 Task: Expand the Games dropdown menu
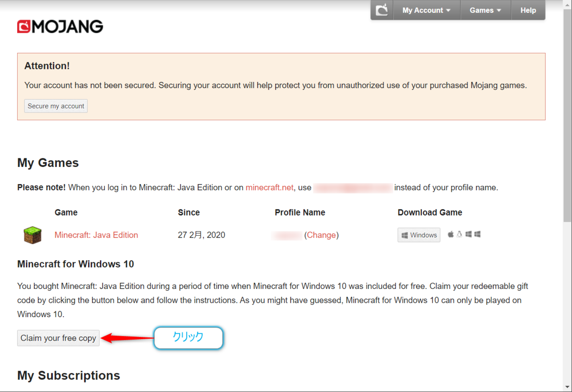click(485, 10)
